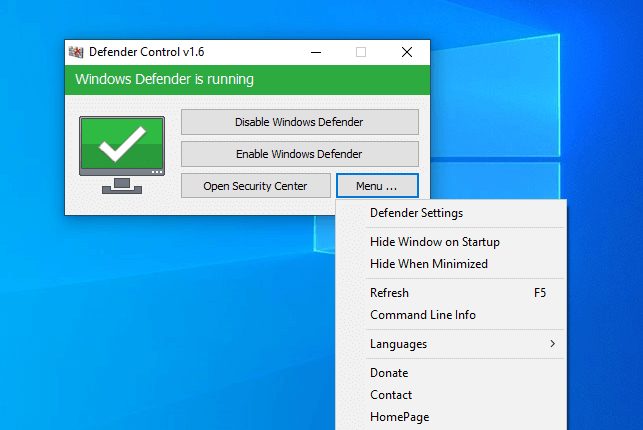Minimize the Defender Control window
Viewport: 643px width, 430px height.
(316, 52)
